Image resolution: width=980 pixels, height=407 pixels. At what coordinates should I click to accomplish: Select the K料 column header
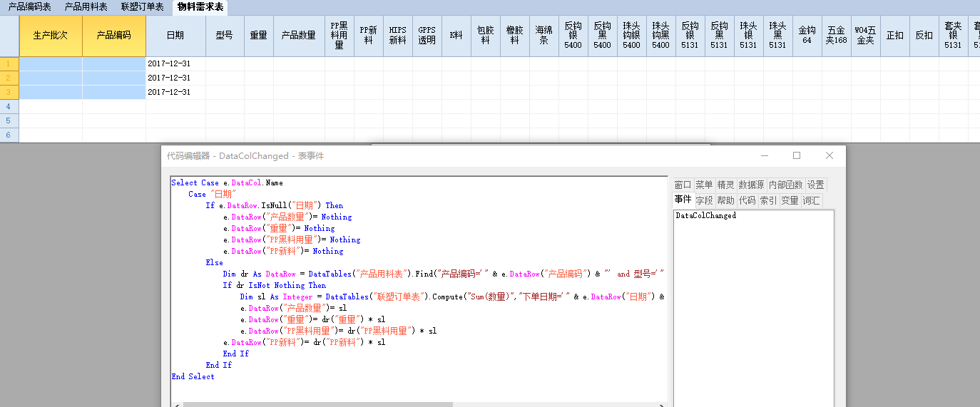point(456,36)
